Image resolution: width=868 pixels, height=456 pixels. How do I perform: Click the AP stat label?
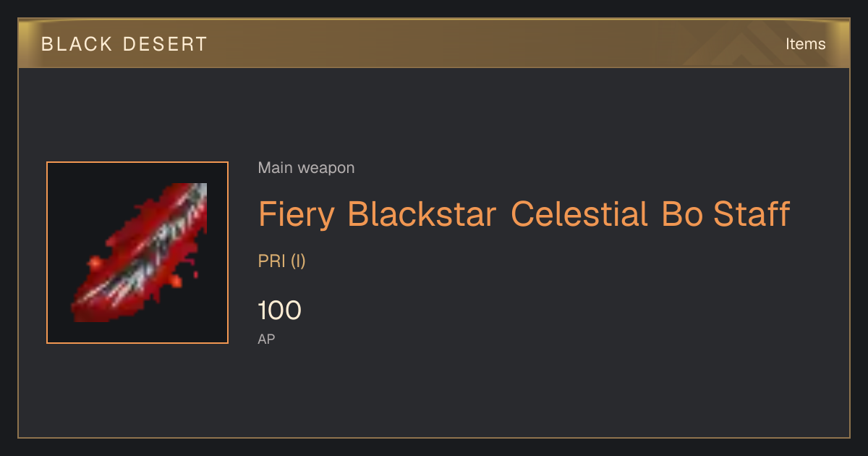pos(266,339)
